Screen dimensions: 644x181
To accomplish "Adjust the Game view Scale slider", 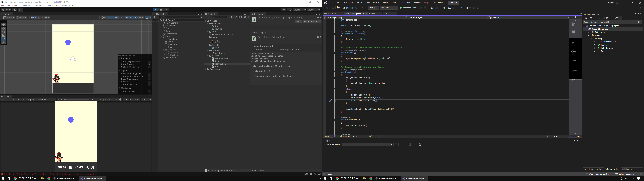I will pos(76,100).
